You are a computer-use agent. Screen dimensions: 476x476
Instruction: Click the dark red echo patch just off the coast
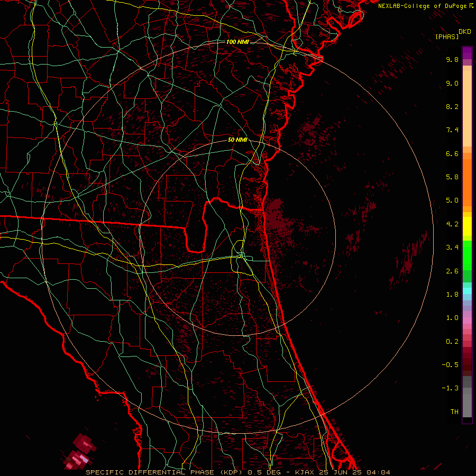click(278, 217)
